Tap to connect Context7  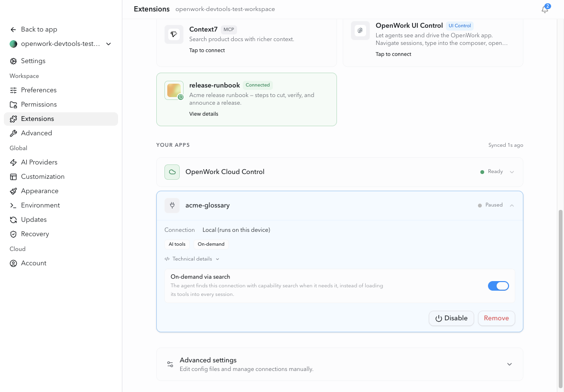(207, 50)
